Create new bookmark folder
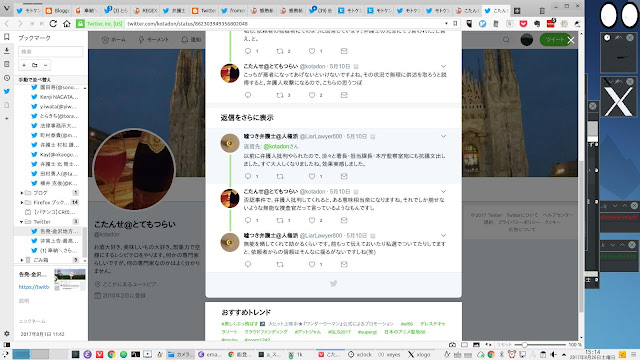The height and width of the screenshot is (360, 640). [x=35, y=65]
